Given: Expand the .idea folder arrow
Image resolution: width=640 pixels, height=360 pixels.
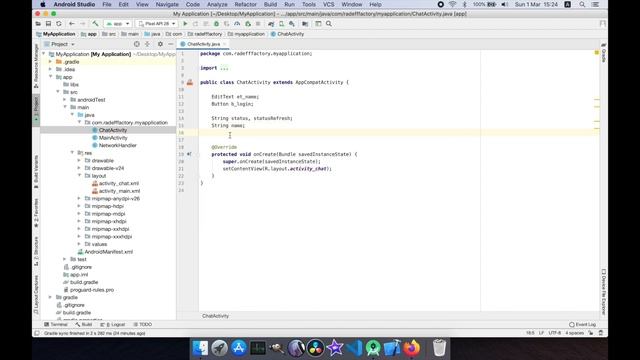Looking at the screenshot, I should click(x=51, y=69).
